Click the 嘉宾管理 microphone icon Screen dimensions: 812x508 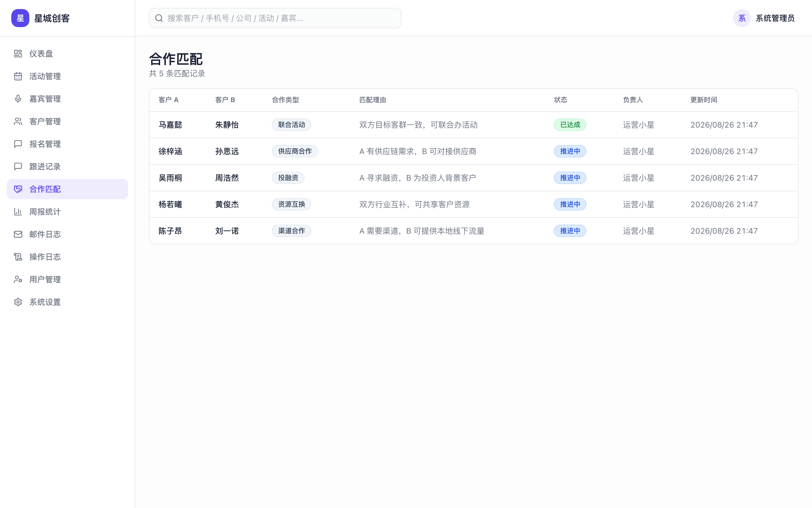[x=18, y=99]
